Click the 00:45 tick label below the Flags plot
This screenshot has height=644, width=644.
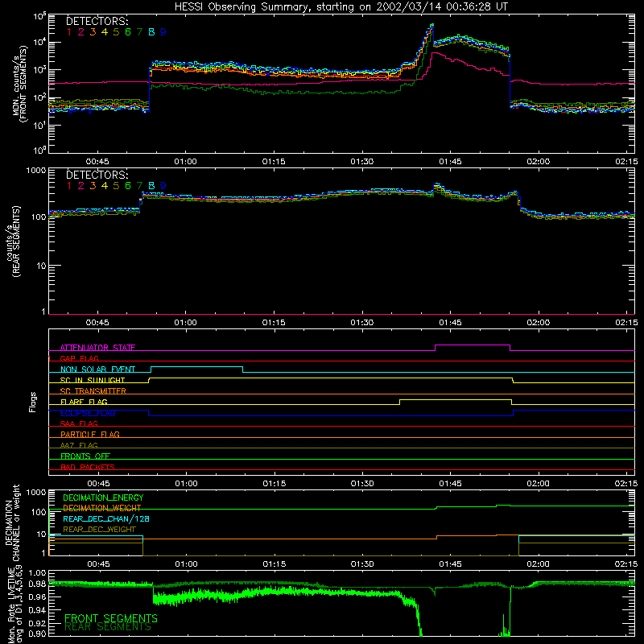[98, 484]
